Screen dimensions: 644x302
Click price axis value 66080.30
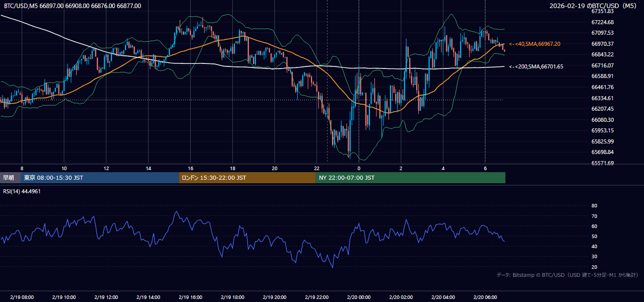pos(602,120)
